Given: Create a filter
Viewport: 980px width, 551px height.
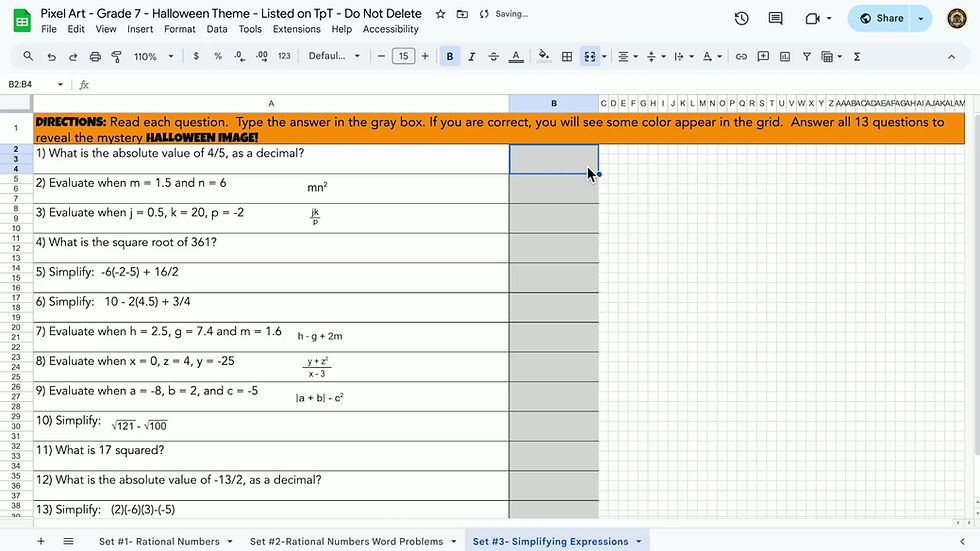Looking at the screenshot, I should pyautogui.click(x=807, y=56).
